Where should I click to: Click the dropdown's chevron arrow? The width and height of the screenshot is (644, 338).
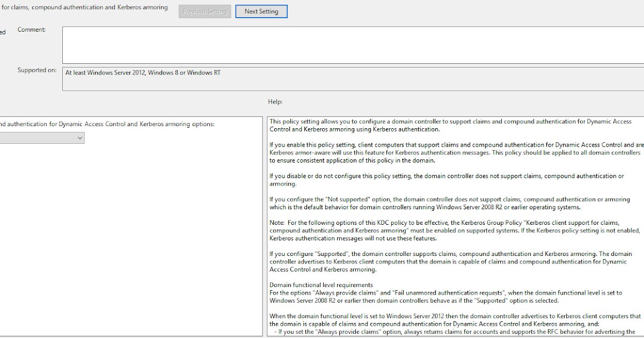coord(79,137)
